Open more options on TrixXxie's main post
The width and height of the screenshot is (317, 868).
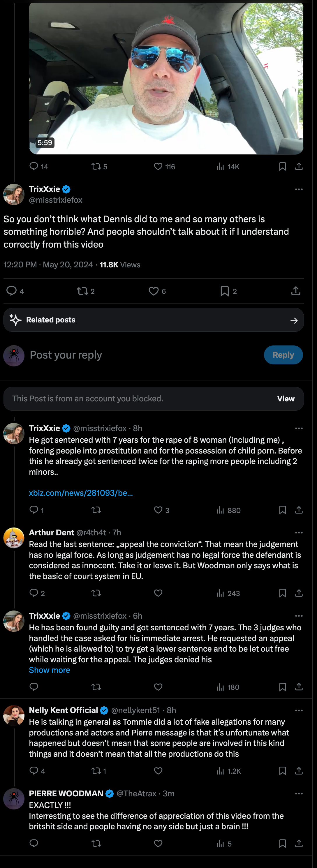[x=299, y=189]
